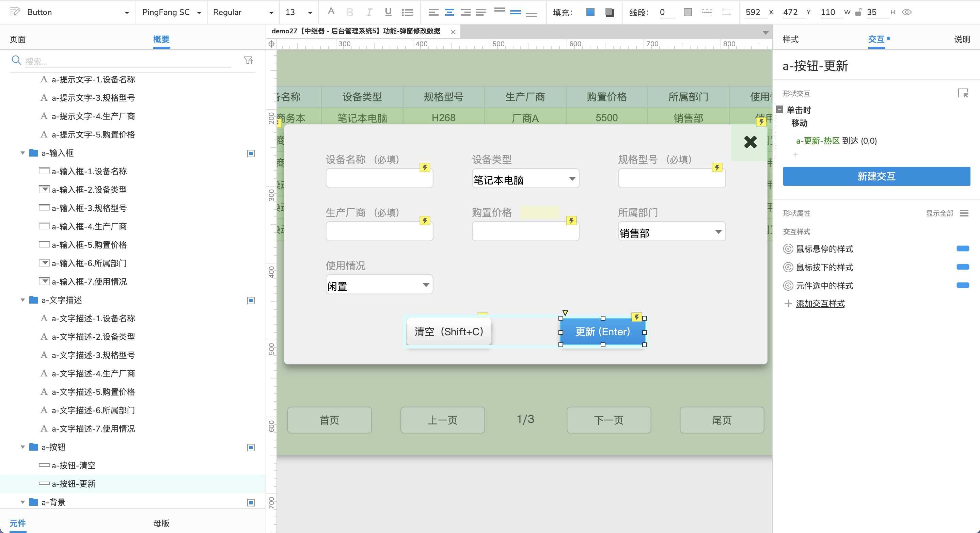Screen dimensions: 980x533
Task: Click the 尾页 pagination button
Action: tap(722, 420)
